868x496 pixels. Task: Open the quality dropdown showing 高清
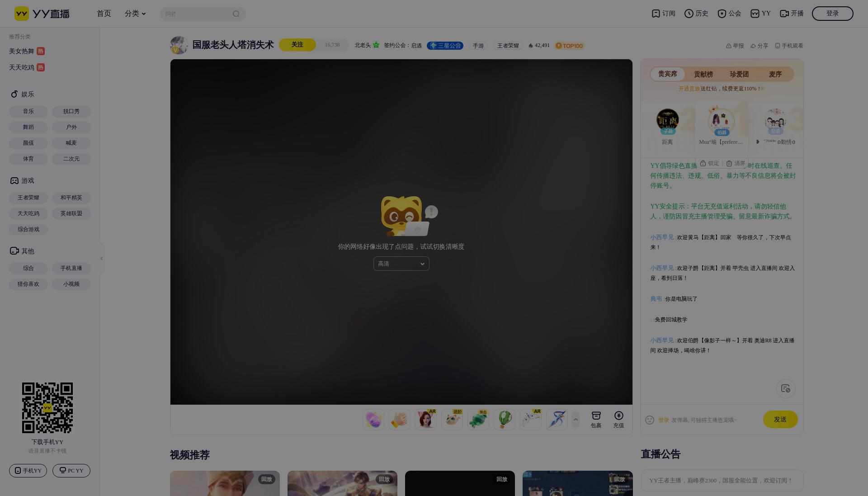coord(401,264)
